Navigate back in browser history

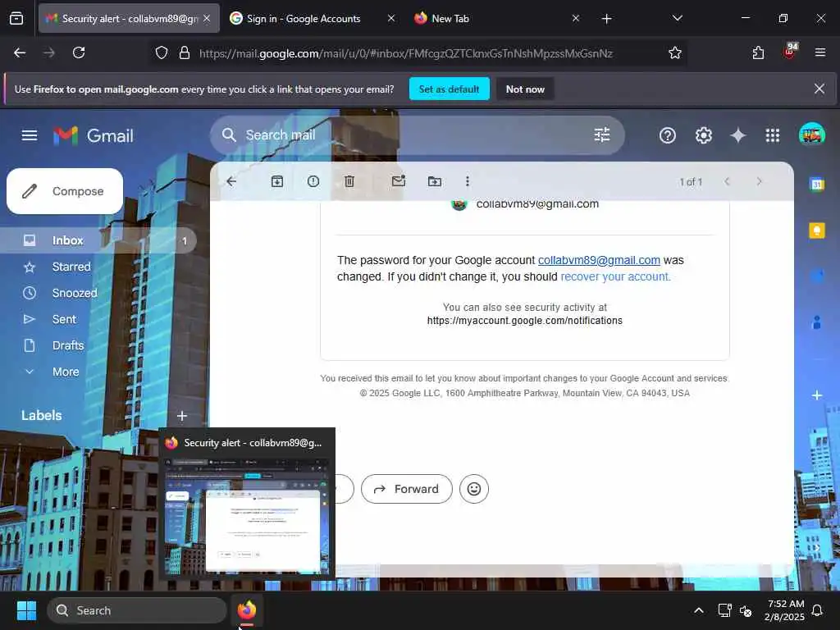(20, 52)
